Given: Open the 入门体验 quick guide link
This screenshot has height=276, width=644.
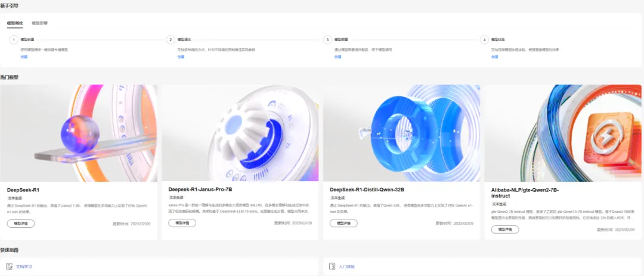Looking at the screenshot, I should tap(347, 266).
